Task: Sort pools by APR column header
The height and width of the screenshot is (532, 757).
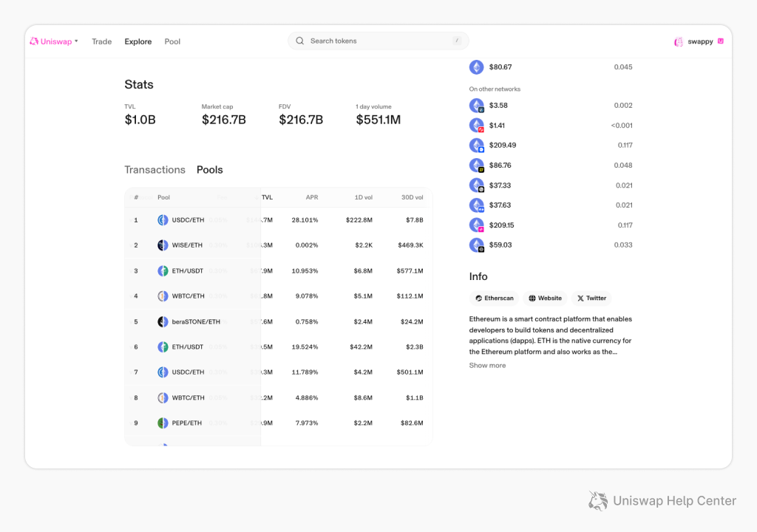Action: [312, 197]
